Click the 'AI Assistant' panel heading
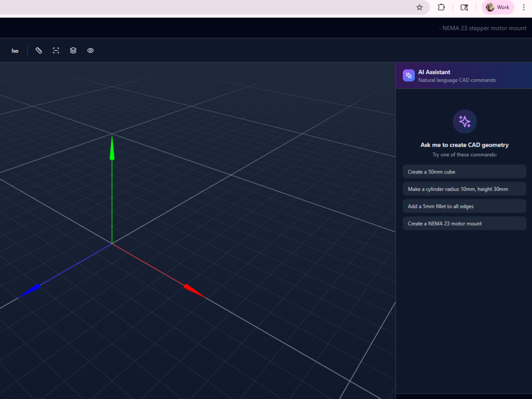This screenshot has width=532, height=399. [434, 72]
